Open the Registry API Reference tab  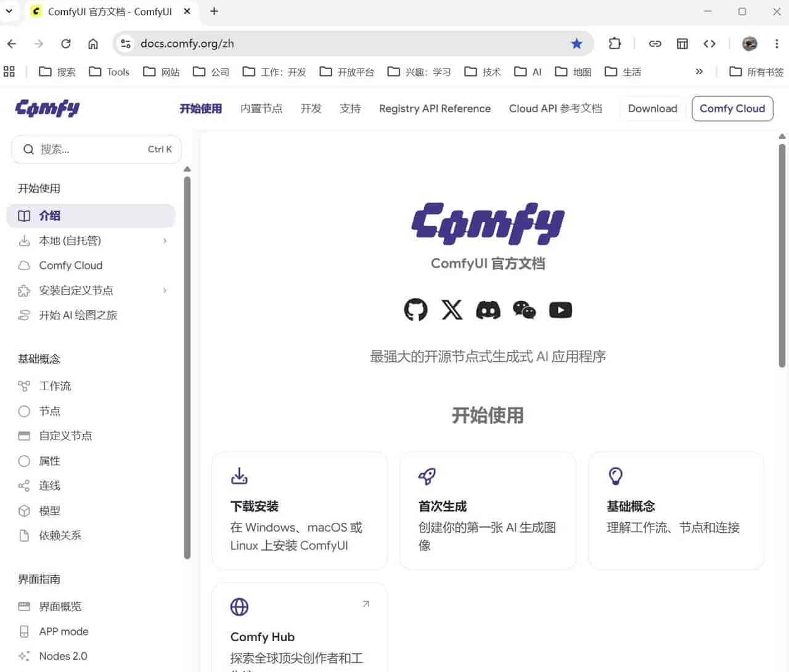(435, 109)
